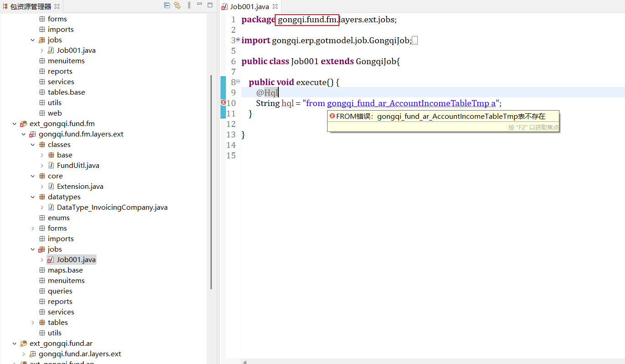625x364 pixels.
Task: Click the tables.base package icon
Action: pos(42,92)
